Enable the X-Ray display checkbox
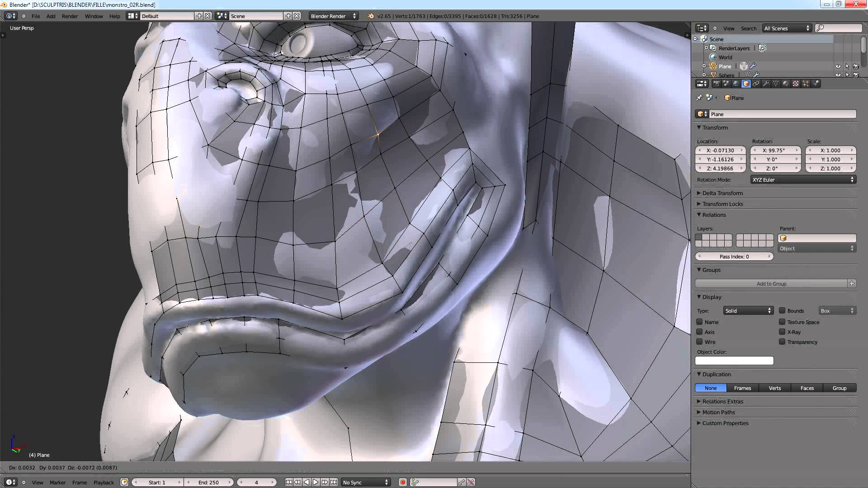 coord(782,332)
